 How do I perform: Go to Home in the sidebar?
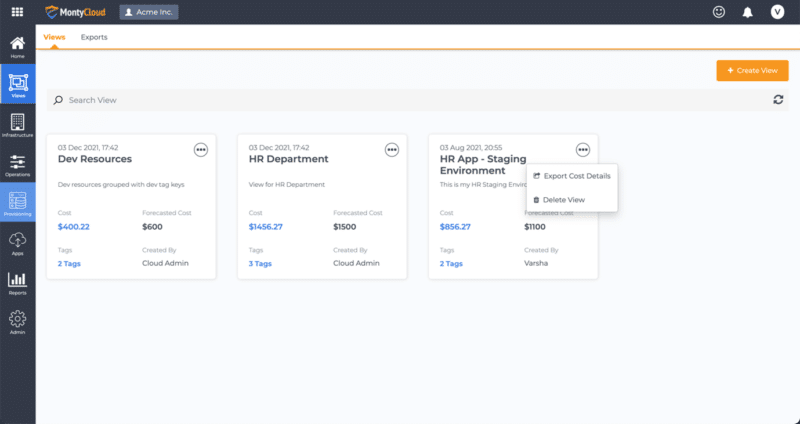pos(17,46)
